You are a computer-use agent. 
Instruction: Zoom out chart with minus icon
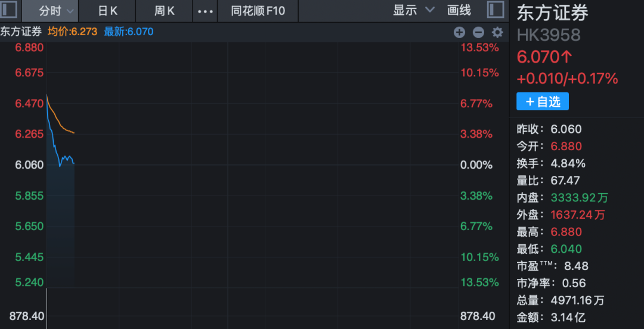coord(478,32)
